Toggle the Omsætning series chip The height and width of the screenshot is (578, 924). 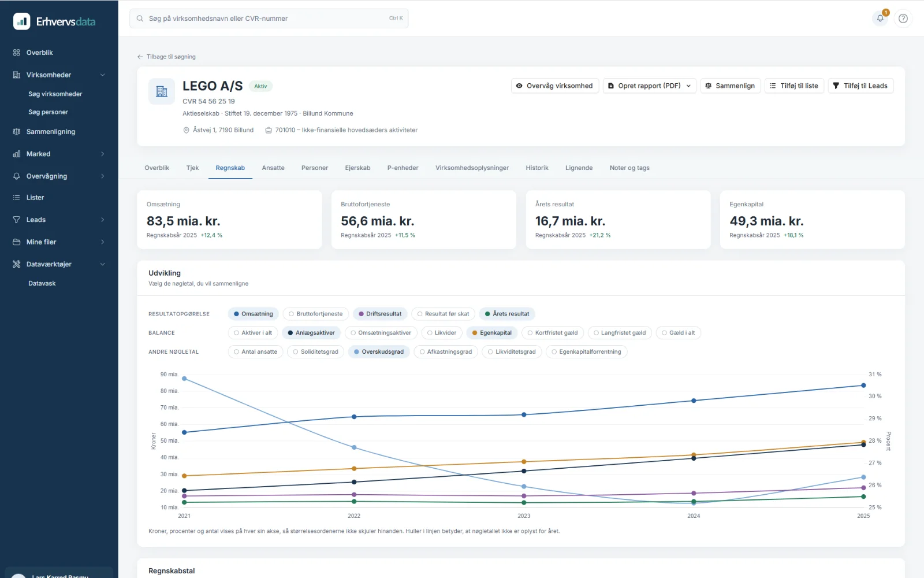(x=254, y=314)
